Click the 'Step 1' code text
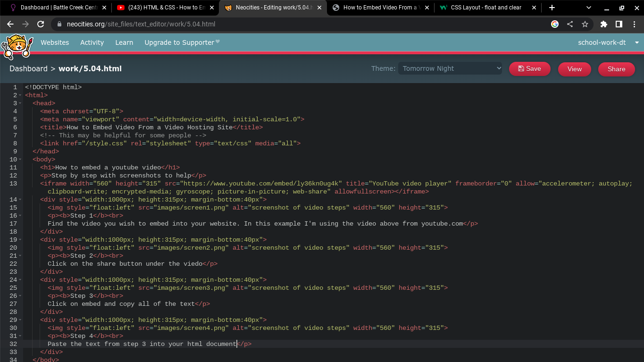The width and height of the screenshot is (644, 362). (82, 216)
